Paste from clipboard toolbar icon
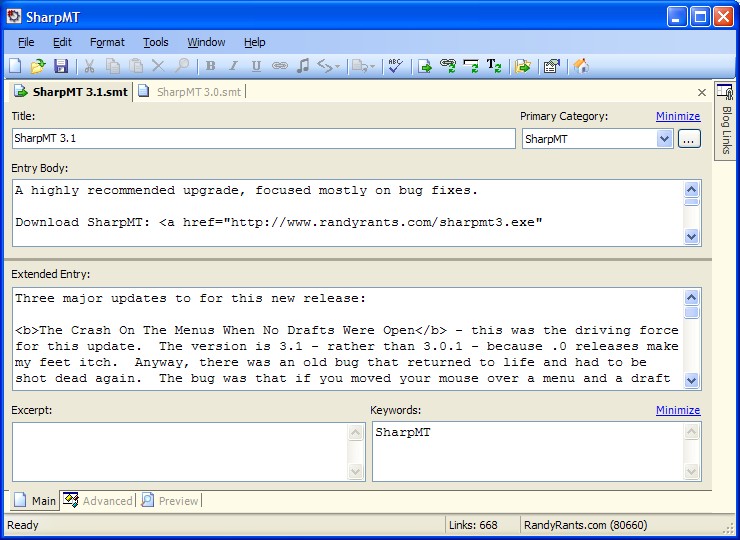Image resolution: width=740 pixels, height=540 pixels. coord(136,66)
